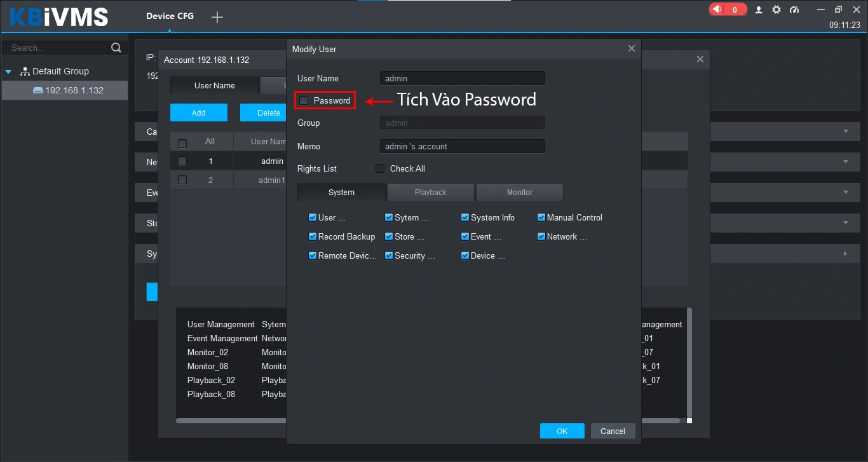
Task: Open the alarm notifications counter
Action: (x=727, y=9)
